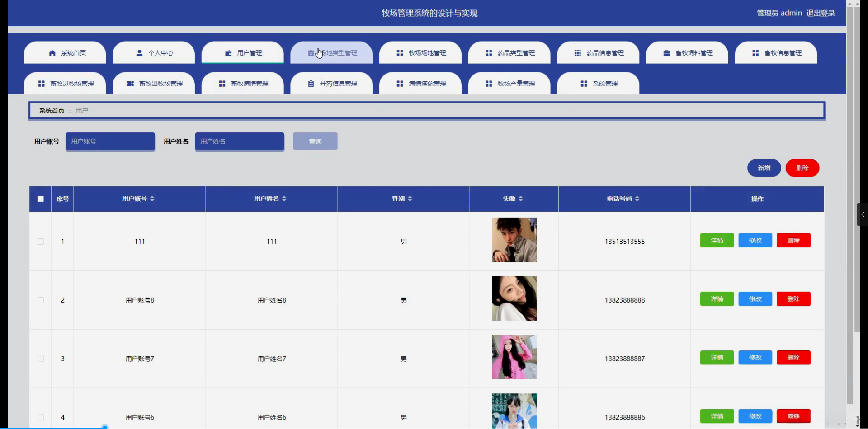Focus the 用户账号 search input
The width and height of the screenshot is (868, 429).
point(110,141)
